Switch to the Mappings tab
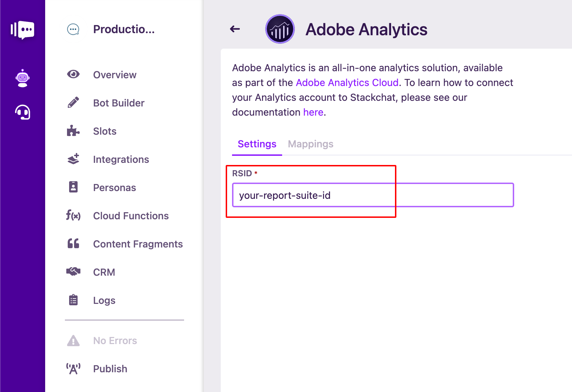This screenshot has width=572, height=392. pyautogui.click(x=311, y=144)
